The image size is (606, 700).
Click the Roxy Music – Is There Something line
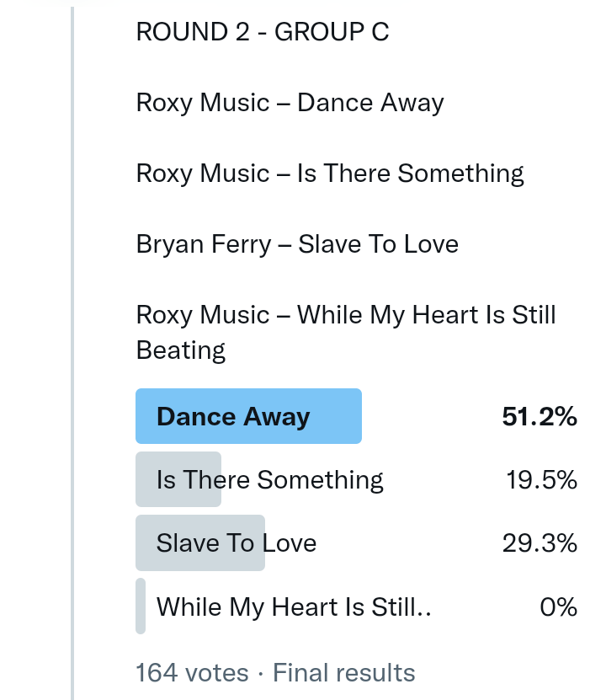coord(330,174)
